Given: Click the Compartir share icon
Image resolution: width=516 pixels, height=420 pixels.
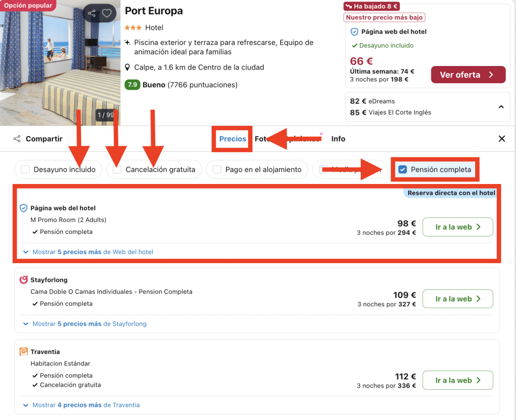Looking at the screenshot, I should (x=17, y=139).
